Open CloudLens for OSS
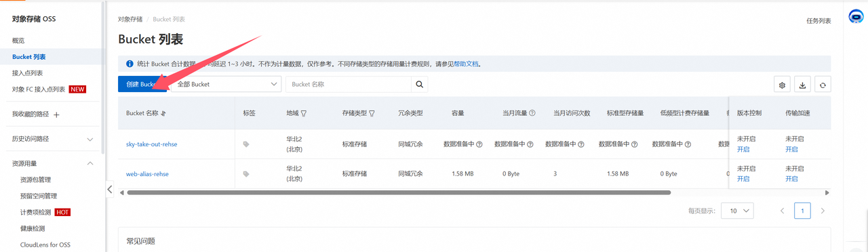This screenshot has height=252, width=868. [45, 245]
